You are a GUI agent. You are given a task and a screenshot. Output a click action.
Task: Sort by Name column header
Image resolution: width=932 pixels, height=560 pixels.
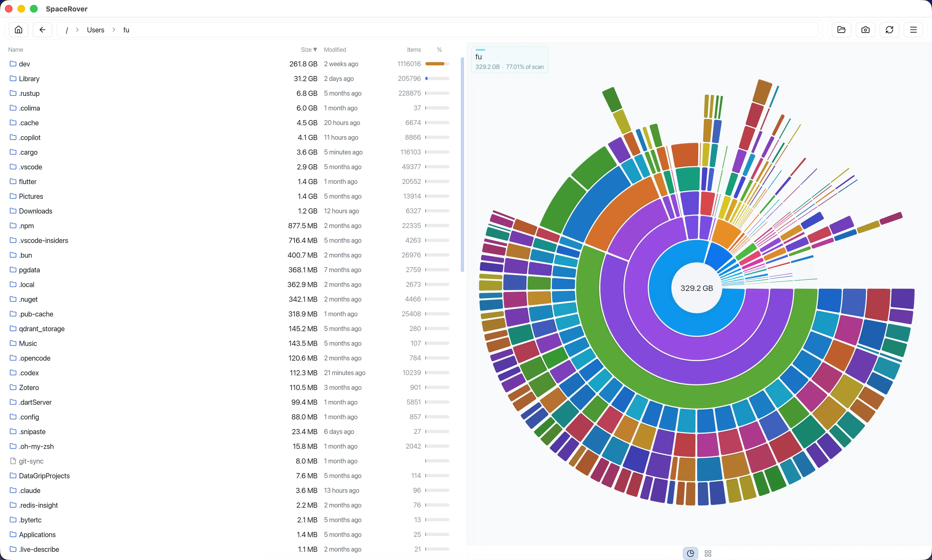[16, 50]
